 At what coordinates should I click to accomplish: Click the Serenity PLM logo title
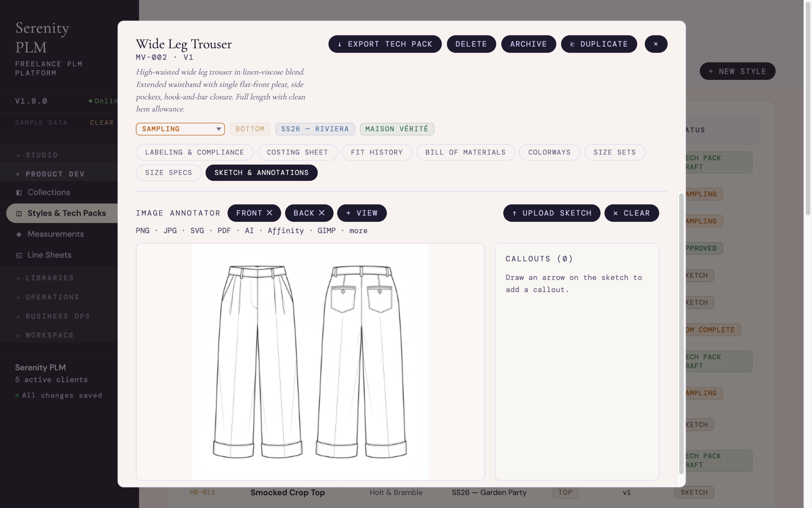(x=42, y=38)
